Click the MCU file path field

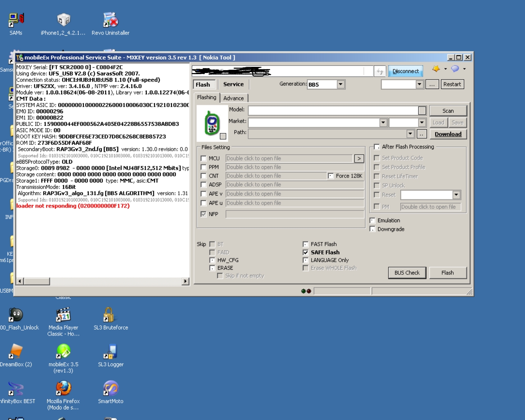pyautogui.click(x=289, y=158)
